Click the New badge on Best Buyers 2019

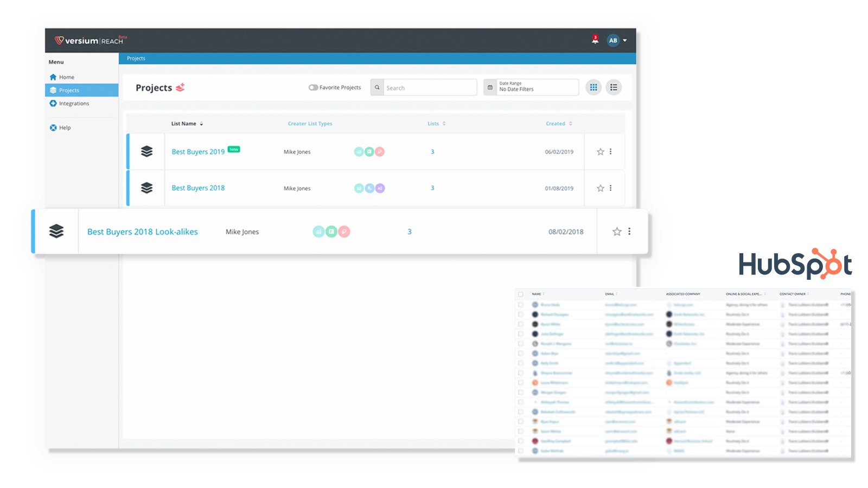[234, 149]
